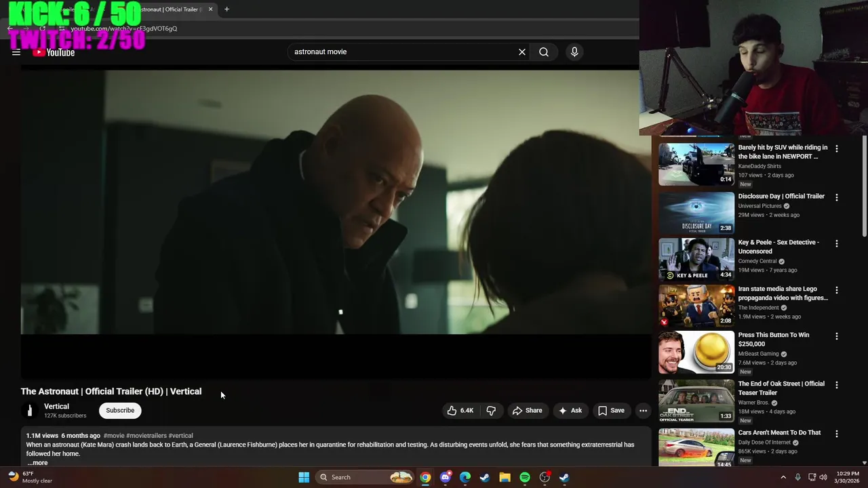This screenshot has height=488, width=868.
Task: Click the Windows taskbar Search box
Action: point(366,477)
